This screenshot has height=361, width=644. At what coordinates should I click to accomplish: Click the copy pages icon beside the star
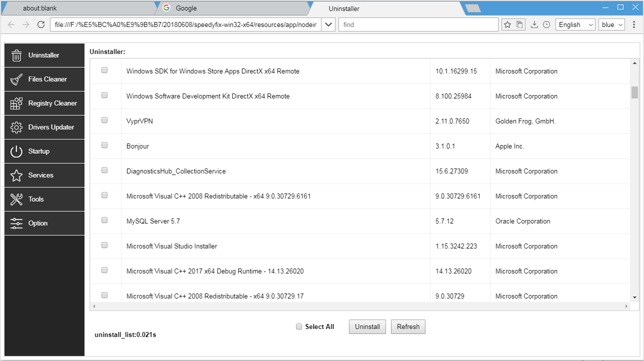520,24
